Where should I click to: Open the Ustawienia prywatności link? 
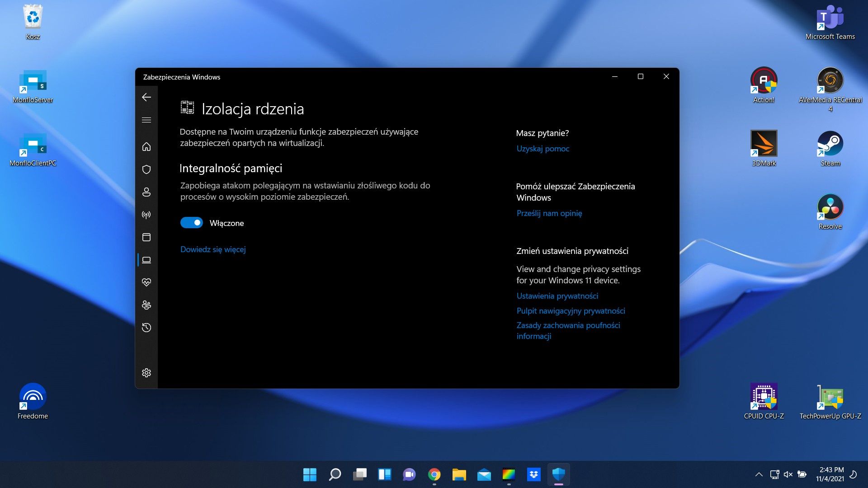click(x=557, y=296)
